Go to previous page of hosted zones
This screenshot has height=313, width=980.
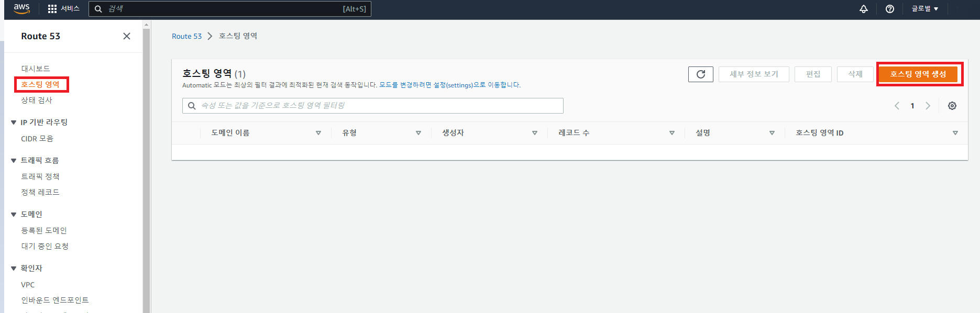tap(897, 106)
